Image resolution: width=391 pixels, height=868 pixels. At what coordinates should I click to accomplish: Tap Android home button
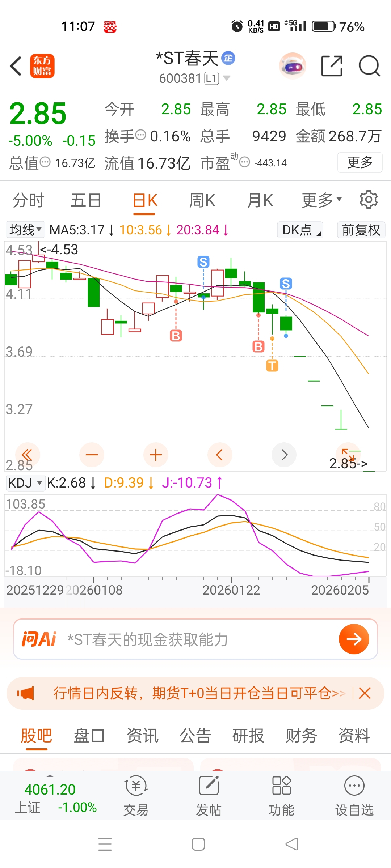[198, 844]
